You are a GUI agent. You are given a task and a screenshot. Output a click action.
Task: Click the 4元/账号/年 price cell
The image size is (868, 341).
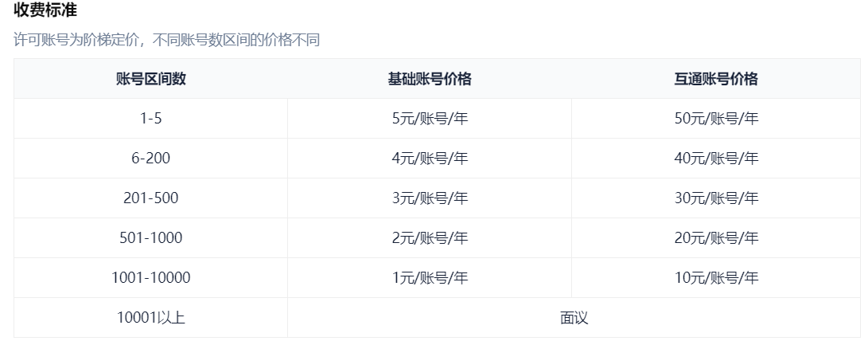click(430, 159)
